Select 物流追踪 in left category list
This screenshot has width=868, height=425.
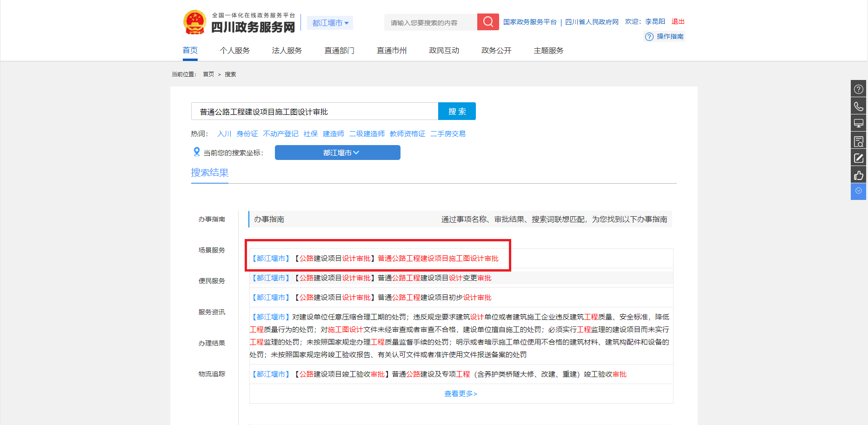pos(212,373)
